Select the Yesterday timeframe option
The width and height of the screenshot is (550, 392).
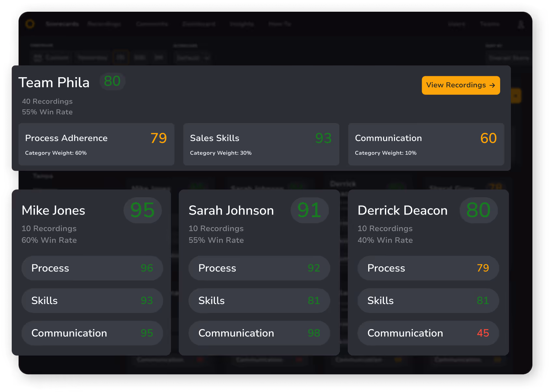point(92,58)
